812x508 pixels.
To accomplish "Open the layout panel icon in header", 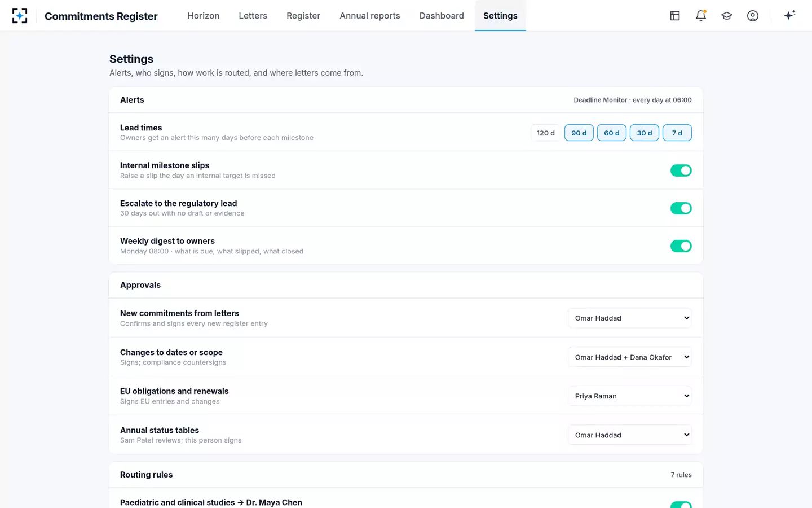I will [x=675, y=16].
